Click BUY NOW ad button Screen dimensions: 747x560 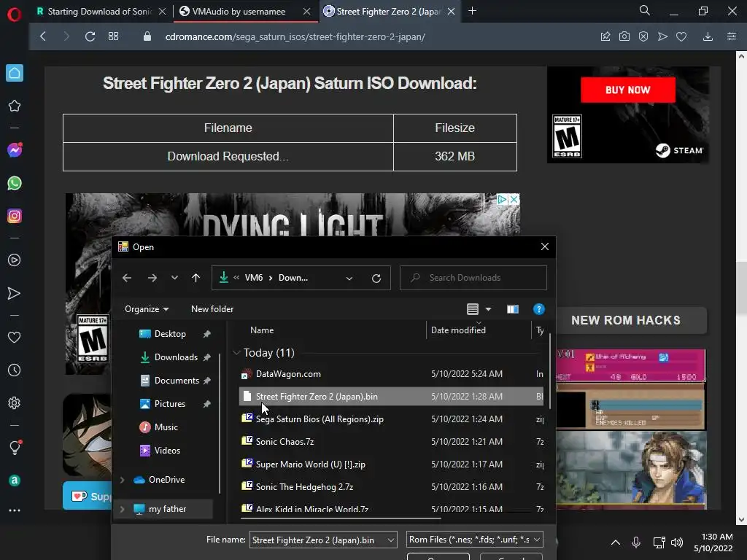628,90
